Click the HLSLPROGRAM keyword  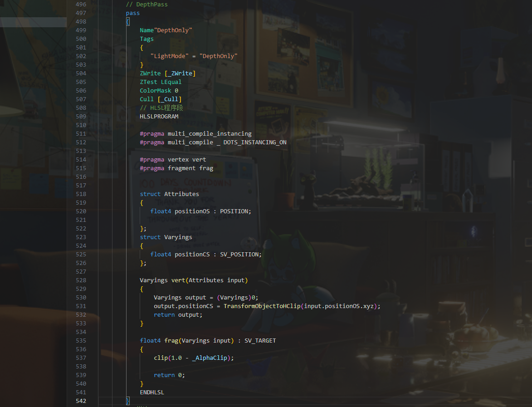[159, 117]
